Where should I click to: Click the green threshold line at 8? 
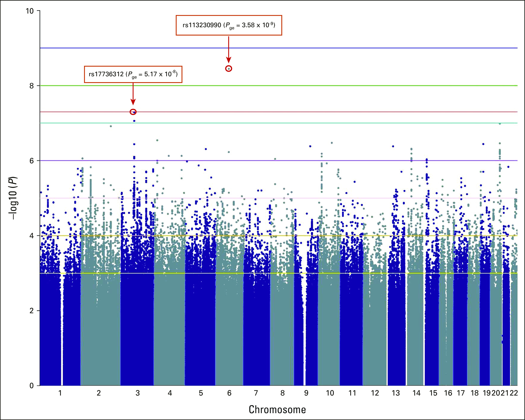[x=279, y=86]
